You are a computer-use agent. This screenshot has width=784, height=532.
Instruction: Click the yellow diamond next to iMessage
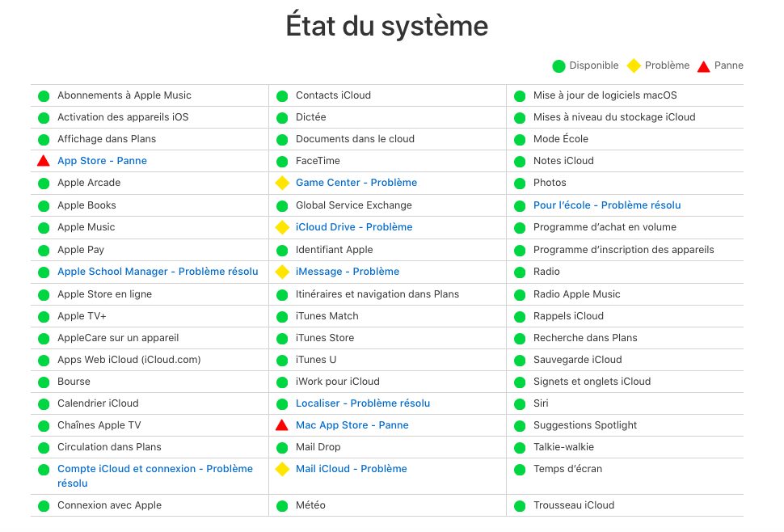(282, 272)
